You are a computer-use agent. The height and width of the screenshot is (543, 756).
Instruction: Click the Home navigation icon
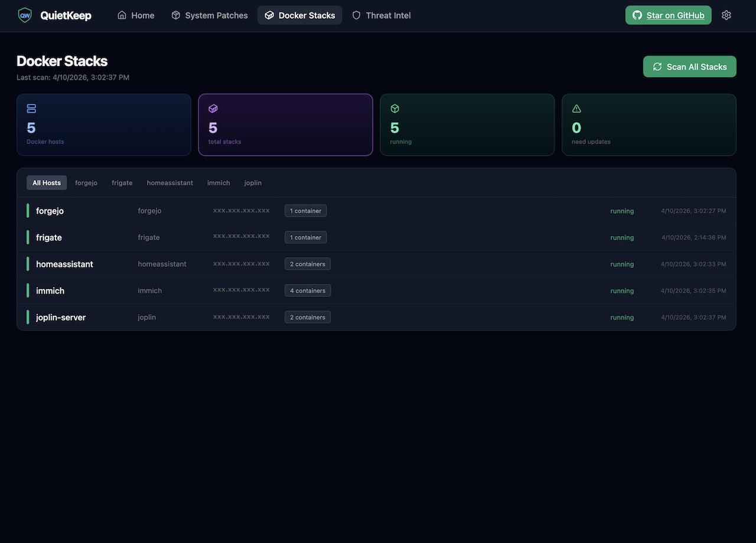[122, 15]
